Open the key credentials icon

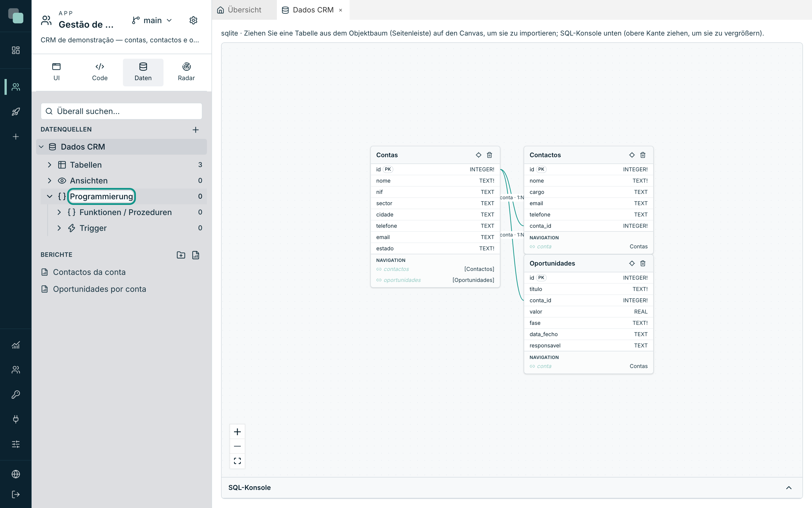(x=16, y=395)
